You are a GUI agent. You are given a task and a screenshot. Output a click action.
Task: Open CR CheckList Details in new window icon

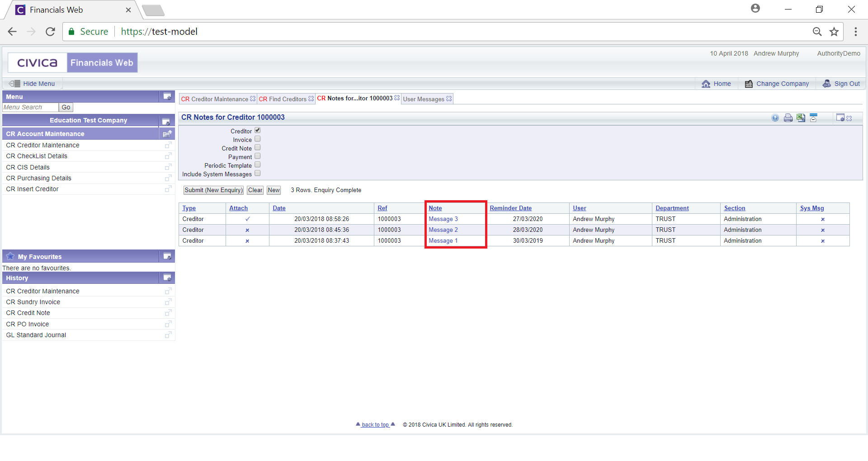(168, 156)
